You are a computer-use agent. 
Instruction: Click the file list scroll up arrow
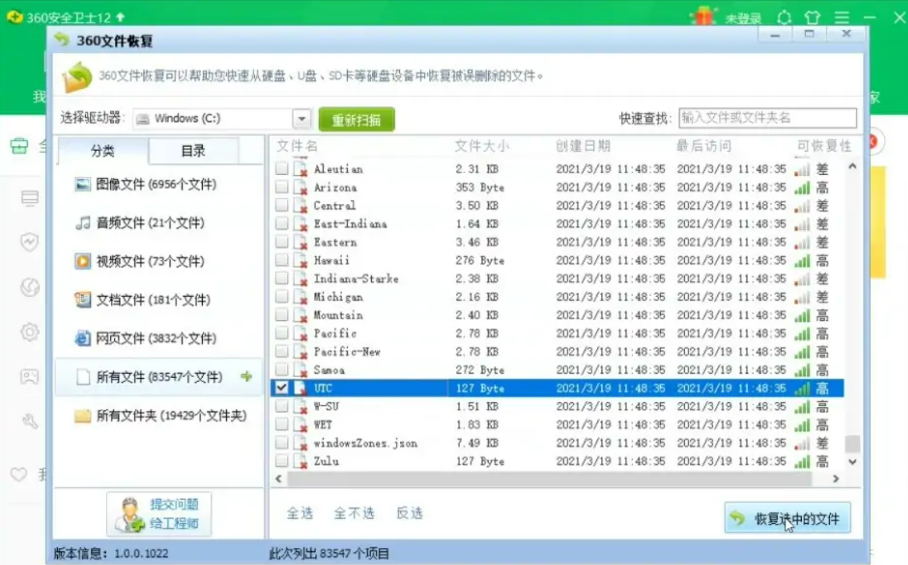852,167
